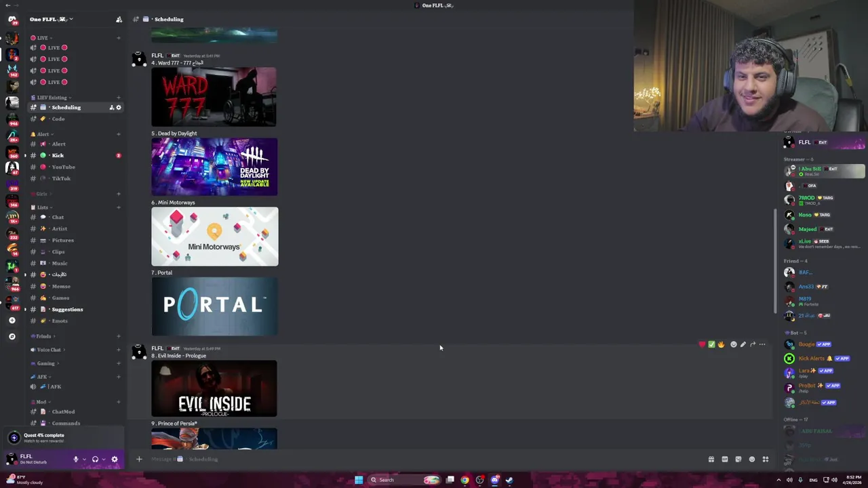Viewport: 868px width, 488px height.
Task: Create channel in Gaming category
Action: (119, 363)
